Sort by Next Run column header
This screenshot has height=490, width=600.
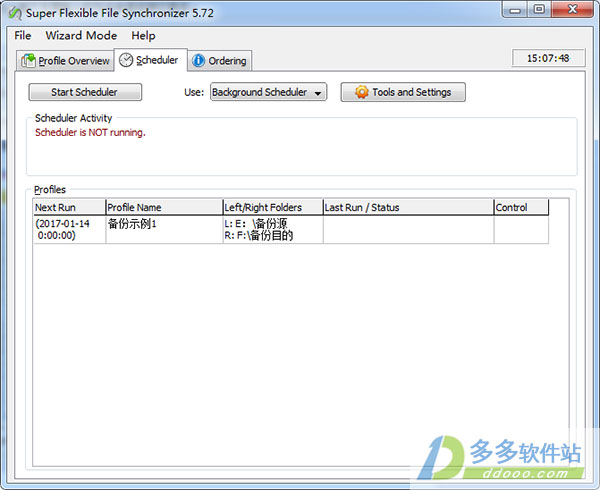pyautogui.click(x=69, y=207)
